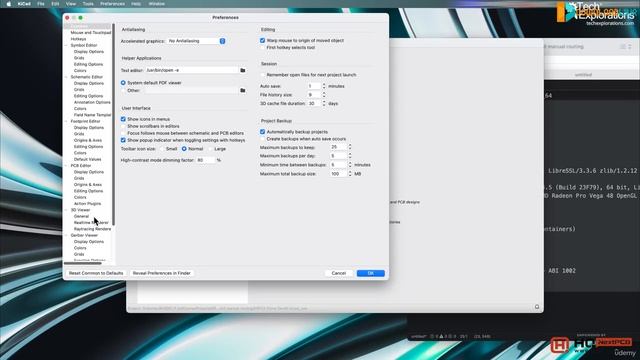Collapse the Symbol Editor tree node
The height and width of the screenshot is (360, 640).
click(67, 45)
